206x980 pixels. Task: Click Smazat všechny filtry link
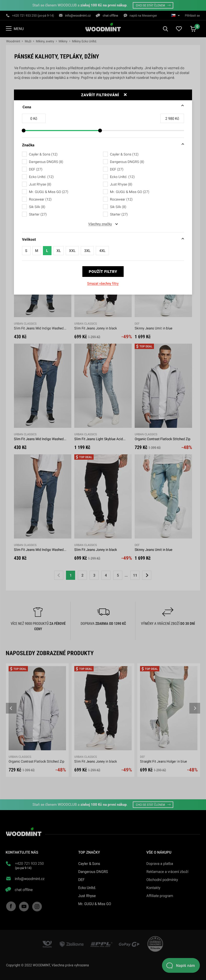pyautogui.click(x=103, y=283)
